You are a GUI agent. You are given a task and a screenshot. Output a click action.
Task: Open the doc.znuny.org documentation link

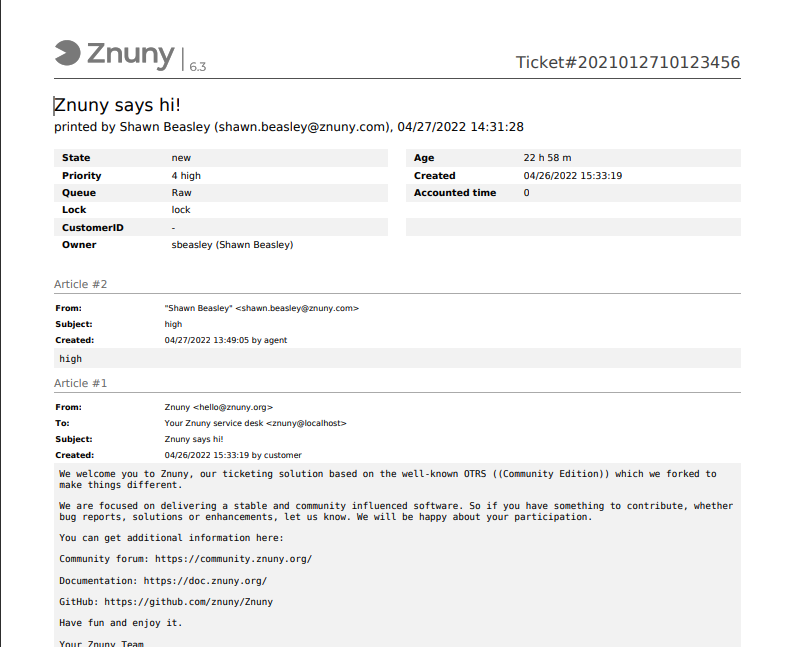pyautogui.click(x=205, y=580)
